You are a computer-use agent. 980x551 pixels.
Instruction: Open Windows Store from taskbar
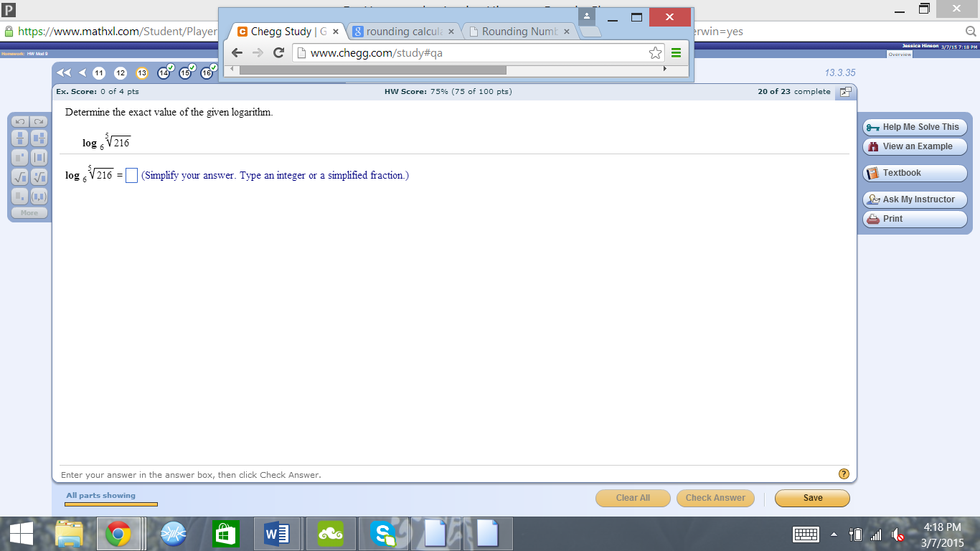pos(225,534)
